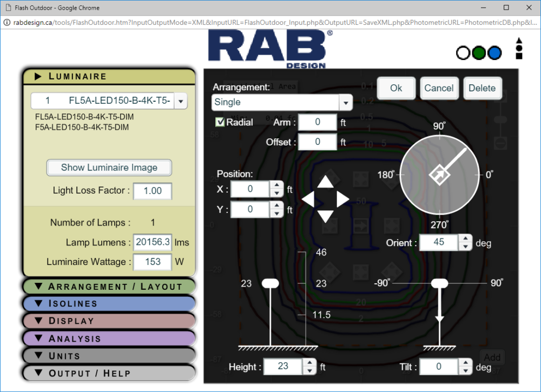Increase the Orient value with up stepper
This screenshot has width=541, height=392.
click(465, 238)
